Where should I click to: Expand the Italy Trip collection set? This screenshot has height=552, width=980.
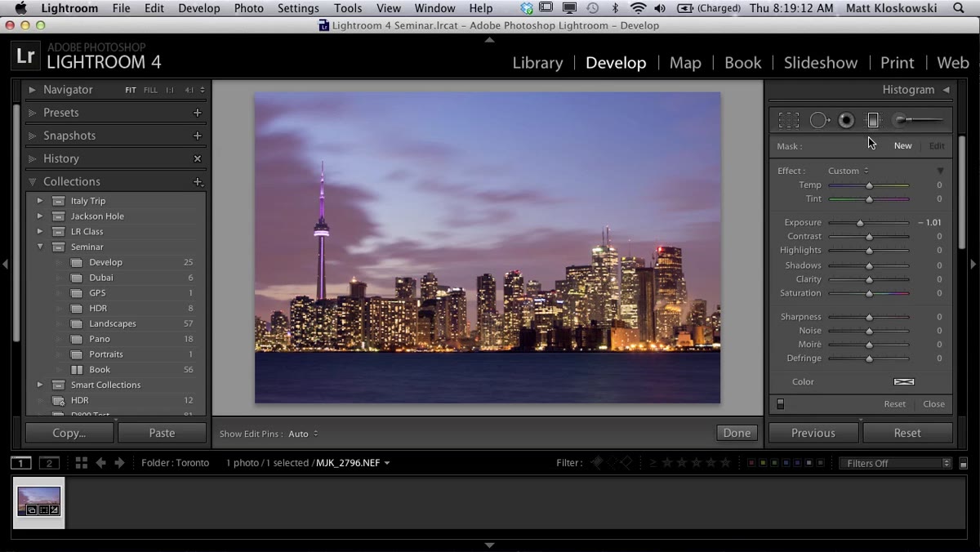click(x=39, y=201)
